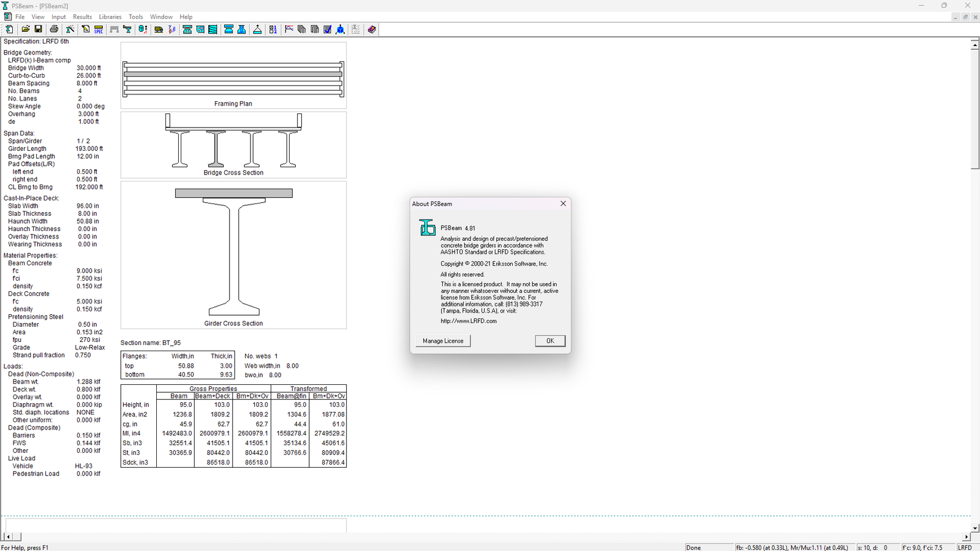
Task: Click the SPEC specification toolbar icon
Action: coord(99,29)
